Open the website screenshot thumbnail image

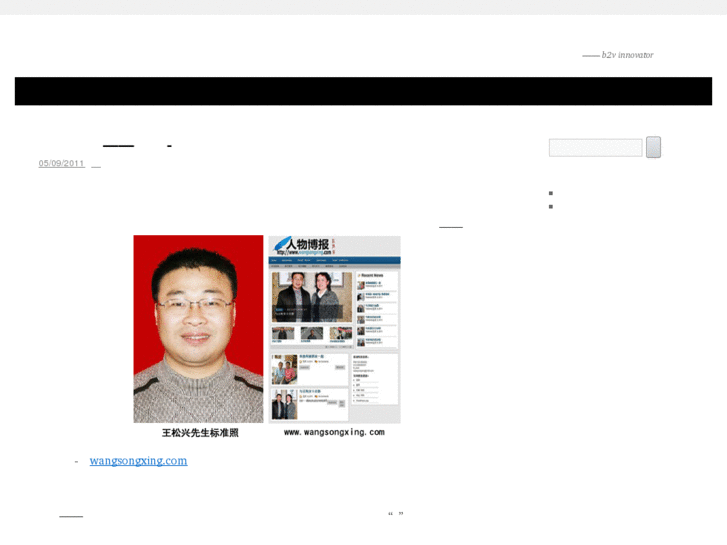pyautogui.click(x=334, y=329)
